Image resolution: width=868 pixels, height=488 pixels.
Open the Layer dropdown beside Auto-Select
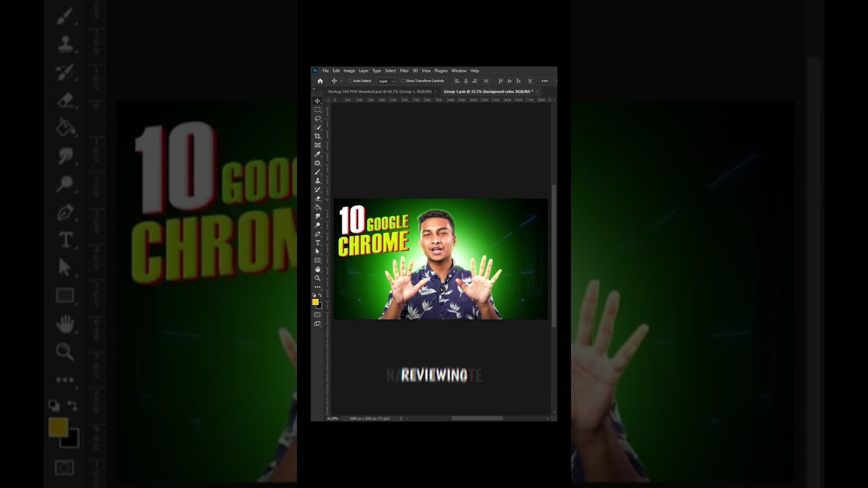[x=386, y=81]
